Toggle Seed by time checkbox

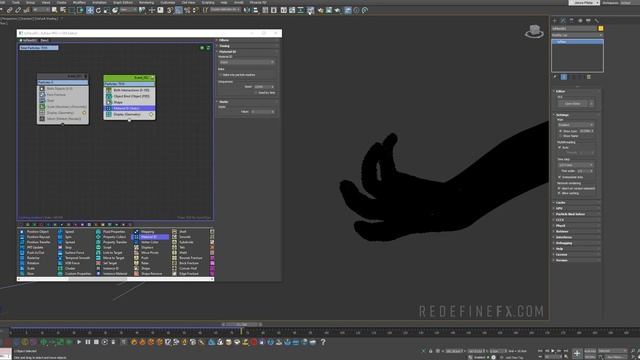click(x=256, y=93)
